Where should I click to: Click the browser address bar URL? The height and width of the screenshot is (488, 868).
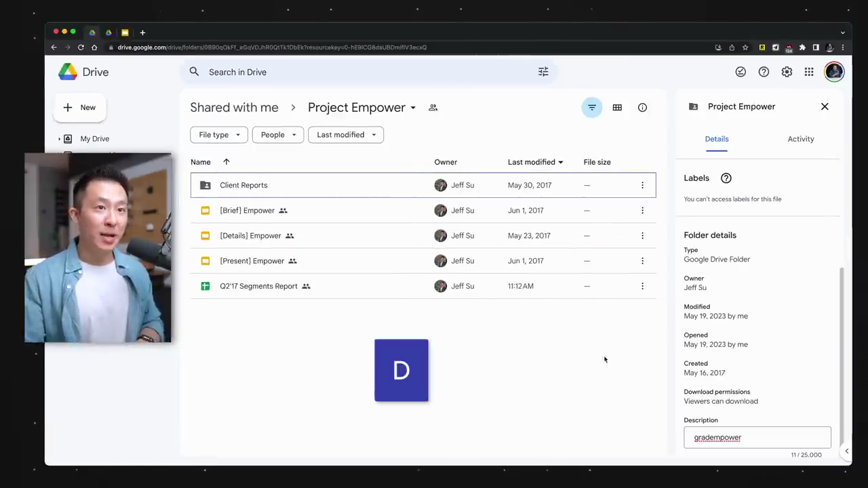pyautogui.click(x=272, y=47)
